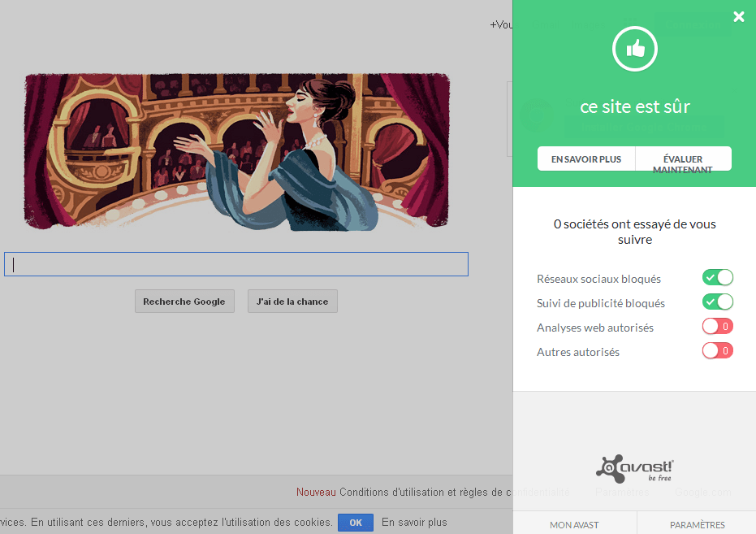Close the Avast panel with the X

(738, 17)
